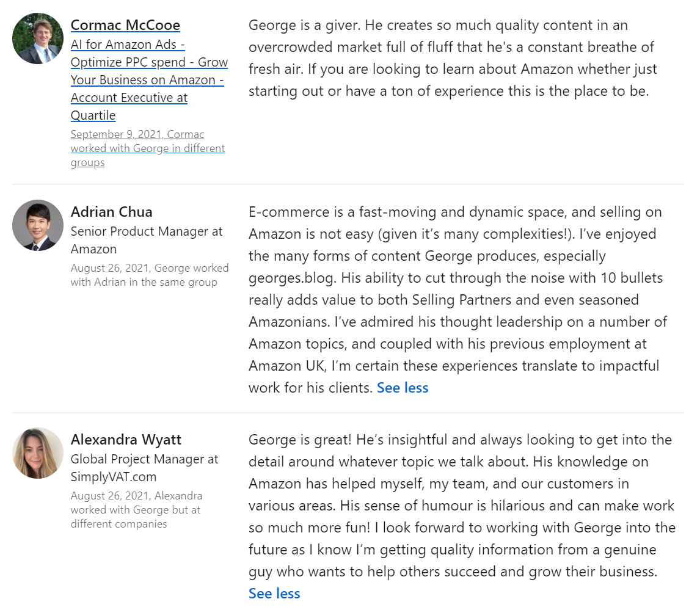Open Cormac McCooe's profile name link
This screenshot has width=700, height=610.
tap(125, 25)
